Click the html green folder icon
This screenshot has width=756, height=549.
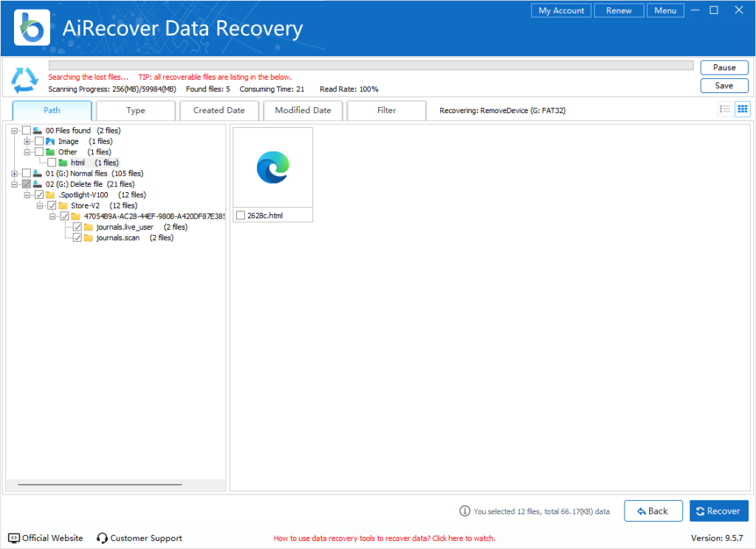point(63,163)
